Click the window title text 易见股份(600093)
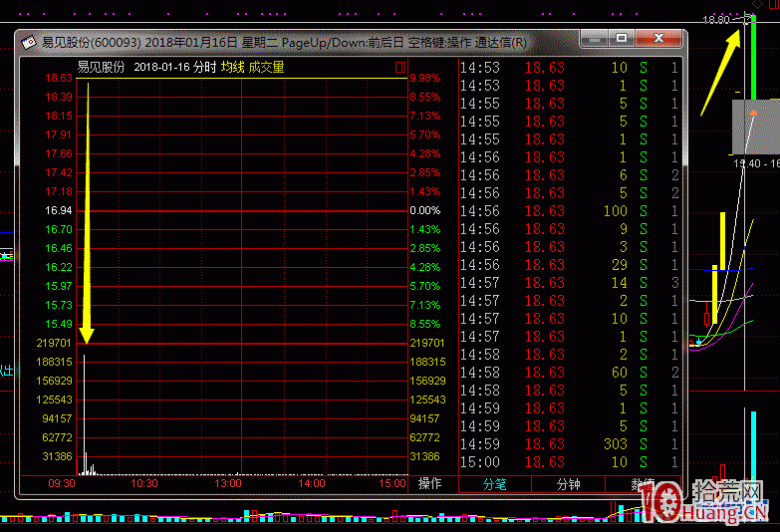This screenshot has height=532, width=780. click(92, 42)
